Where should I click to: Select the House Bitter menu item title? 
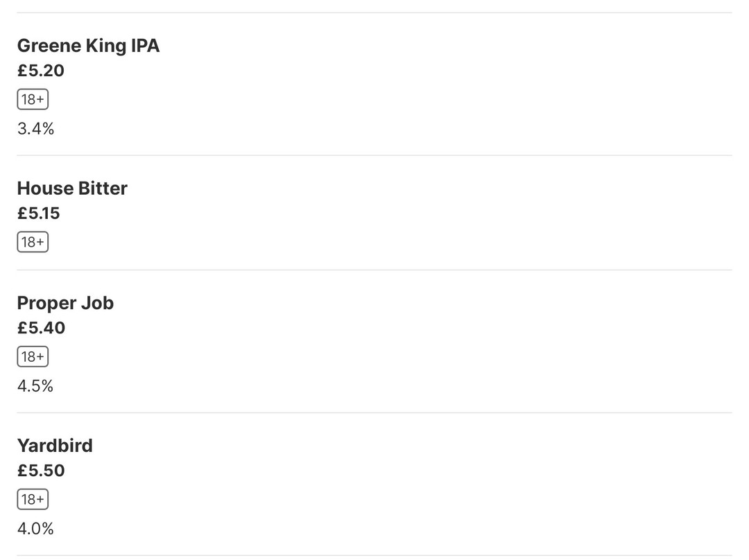click(x=72, y=189)
